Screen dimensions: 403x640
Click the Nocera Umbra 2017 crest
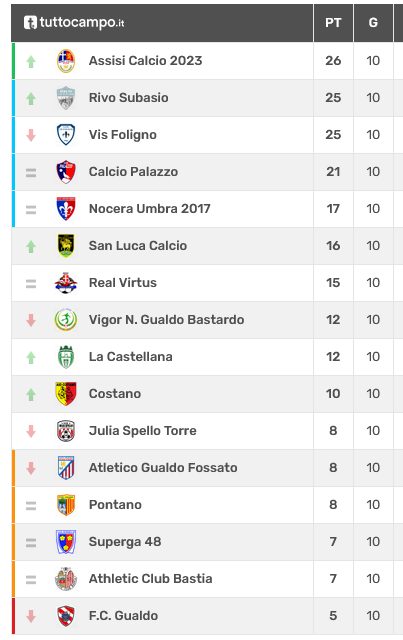click(66, 209)
